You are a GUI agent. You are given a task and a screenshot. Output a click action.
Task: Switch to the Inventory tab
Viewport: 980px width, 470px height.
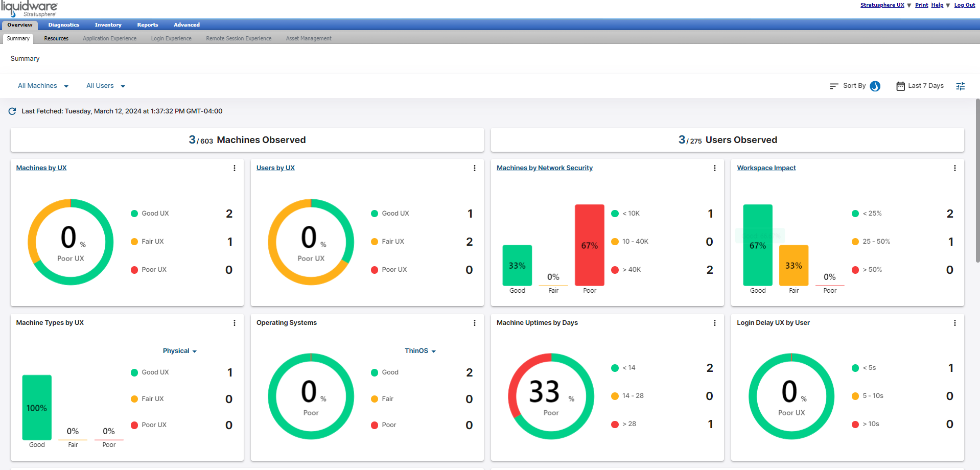point(108,25)
